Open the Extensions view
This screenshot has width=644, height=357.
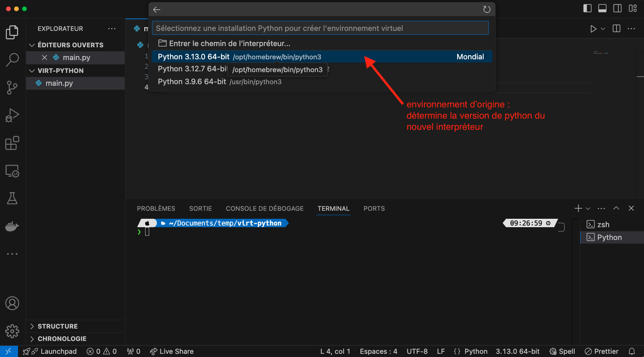tap(12, 143)
